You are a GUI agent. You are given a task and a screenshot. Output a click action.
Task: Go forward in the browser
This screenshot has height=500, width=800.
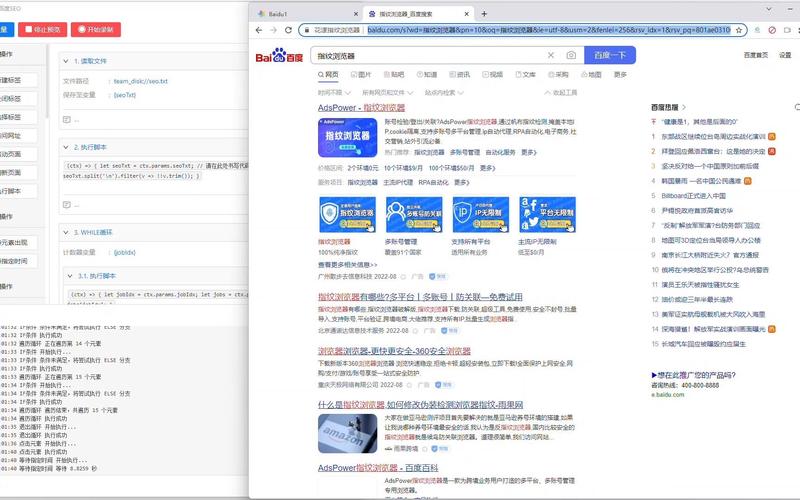pyautogui.click(x=273, y=30)
